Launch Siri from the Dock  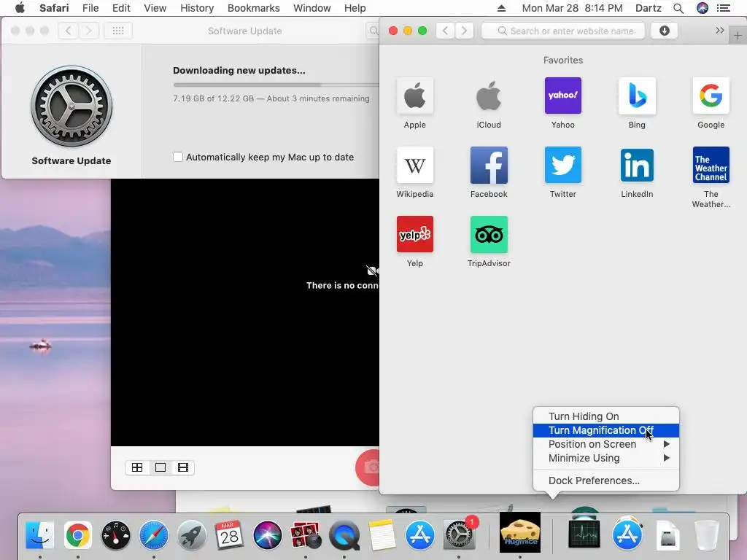[267, 535]
